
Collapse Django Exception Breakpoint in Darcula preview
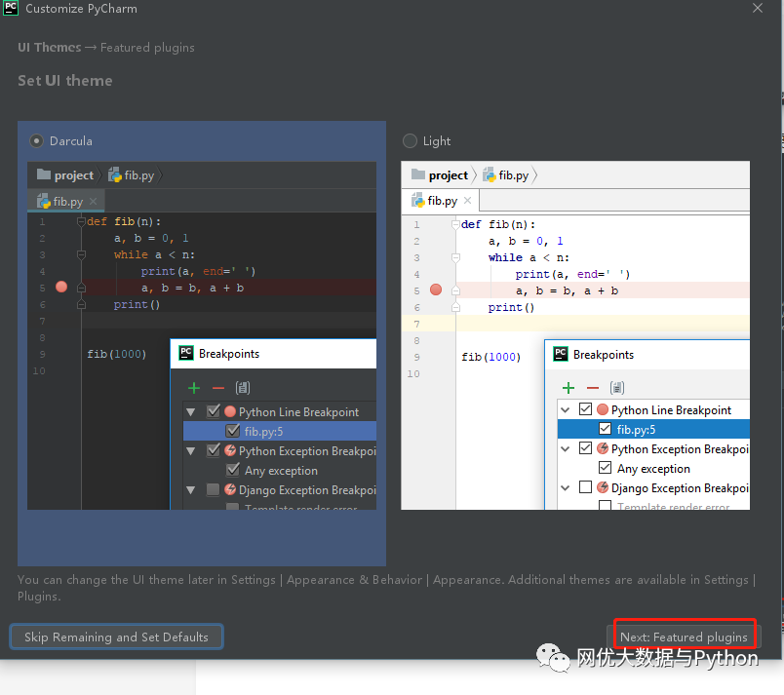coord(190,490)
